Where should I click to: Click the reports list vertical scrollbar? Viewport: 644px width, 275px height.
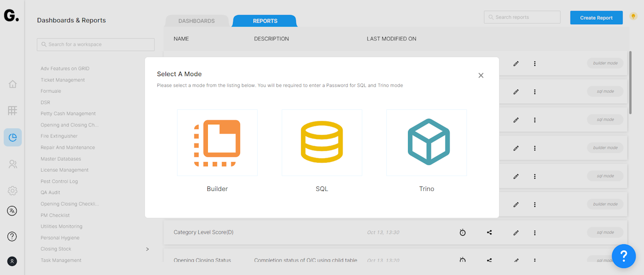630,82
